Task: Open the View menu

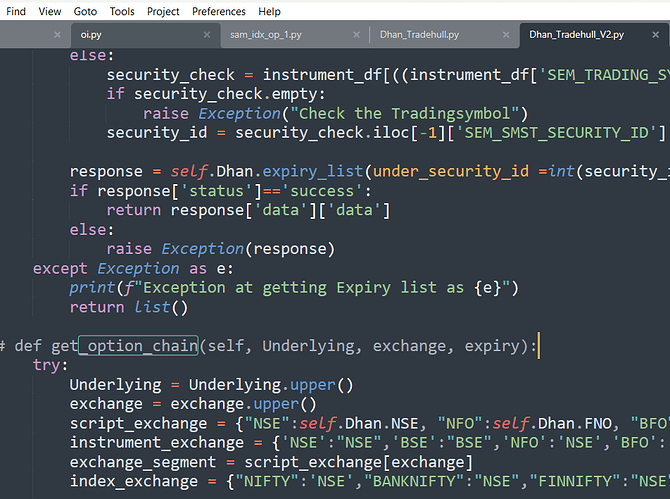Action: pos(50,12)
